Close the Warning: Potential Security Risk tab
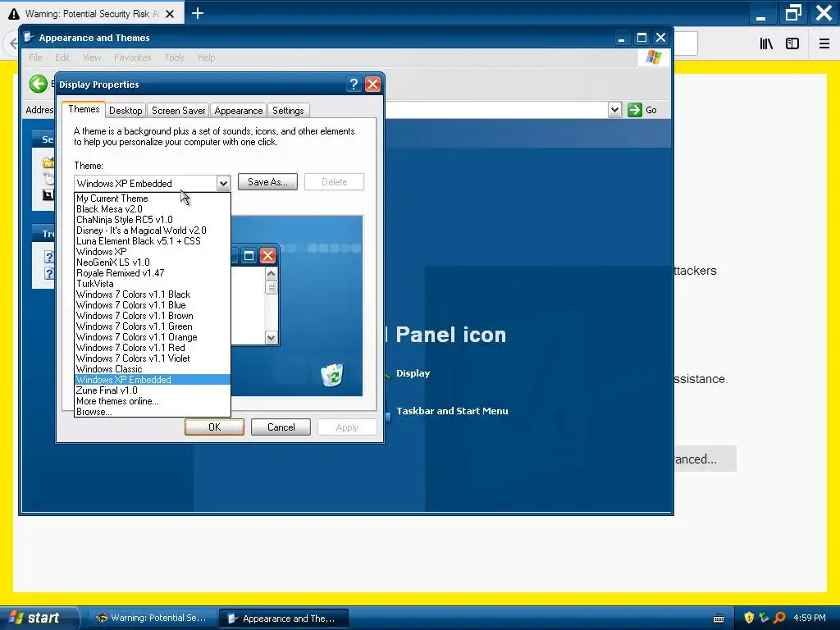 tap(170, 14)
